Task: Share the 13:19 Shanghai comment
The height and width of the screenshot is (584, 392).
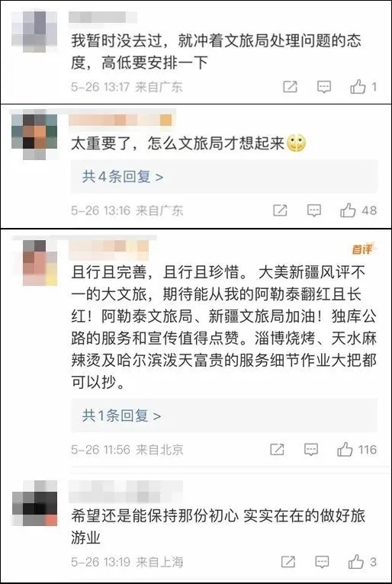Action: 288,562
